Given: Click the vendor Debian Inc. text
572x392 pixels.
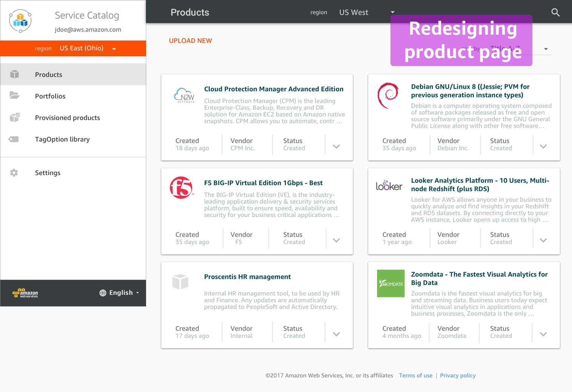Looking at the screenshot, I should [x=453, y=148].
